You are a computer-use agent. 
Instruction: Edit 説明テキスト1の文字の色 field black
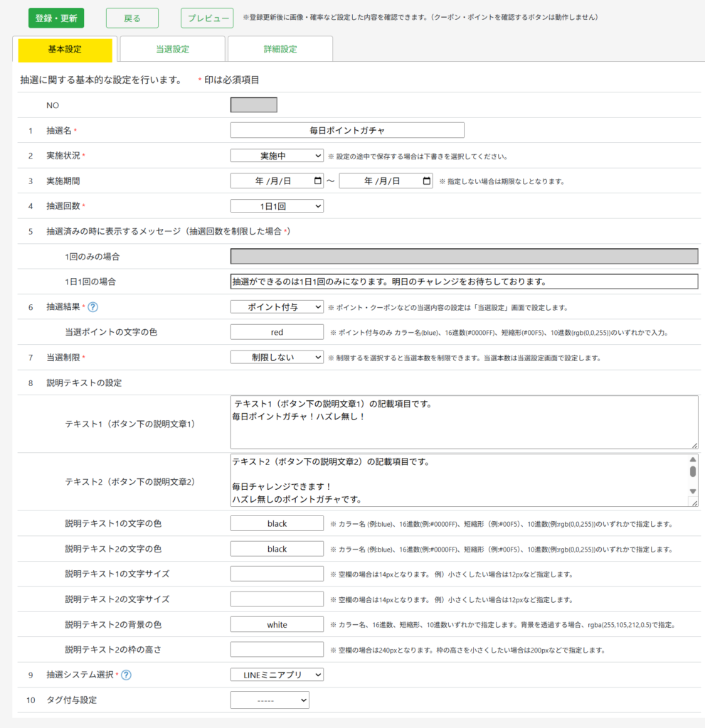pyautogui.click(x=277, y=523)
